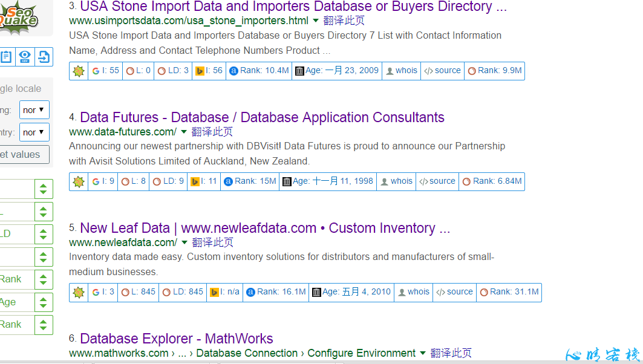
Task: Click the set values button
Action: coord(24,155)
